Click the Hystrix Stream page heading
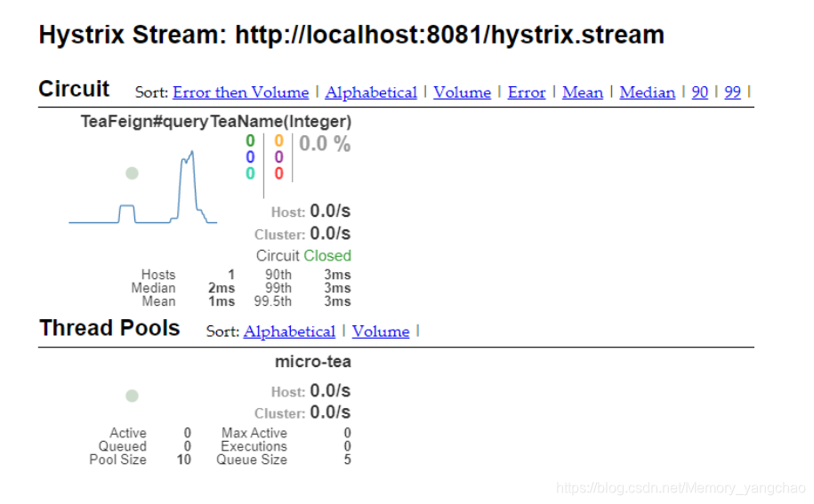 [x=351, y=35]
